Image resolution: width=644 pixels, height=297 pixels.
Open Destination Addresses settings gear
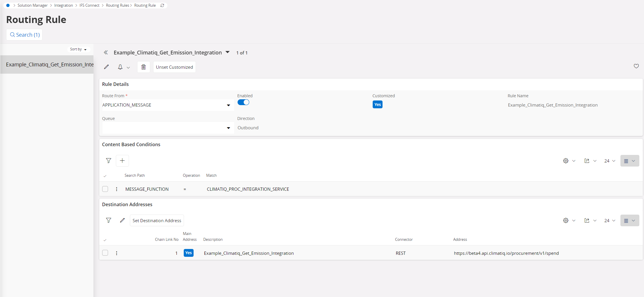pyautogui.click(x=566, y=220)
